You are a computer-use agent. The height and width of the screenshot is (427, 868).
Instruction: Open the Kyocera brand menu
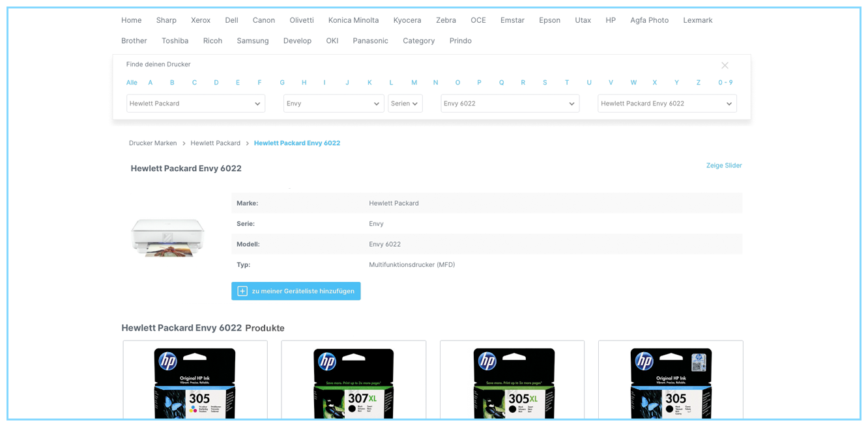407,20
